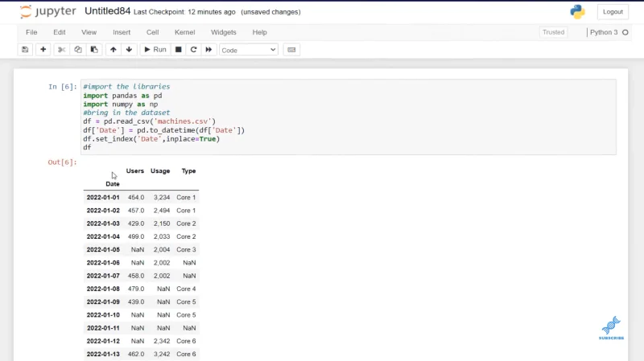The height and width of the screenshot is (361, 644).
Task: Restart the kernel icon
Action: click(x=193, y=50)
